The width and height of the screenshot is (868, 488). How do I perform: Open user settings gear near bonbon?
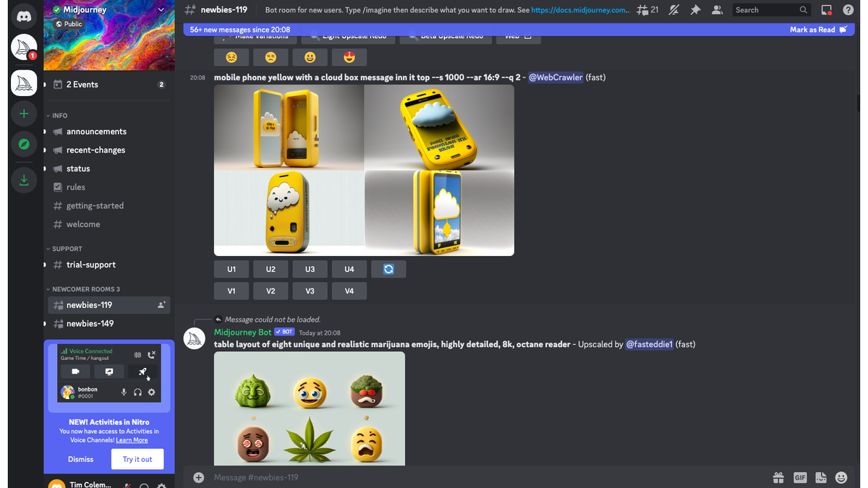tap(151, 393)
